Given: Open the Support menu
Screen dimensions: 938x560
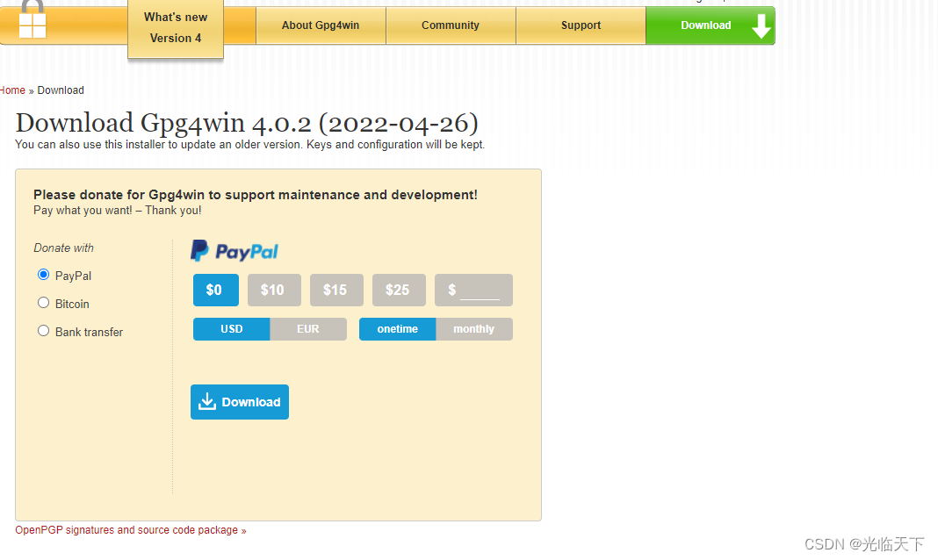Looking at the screenshot, I should (581, 25).
